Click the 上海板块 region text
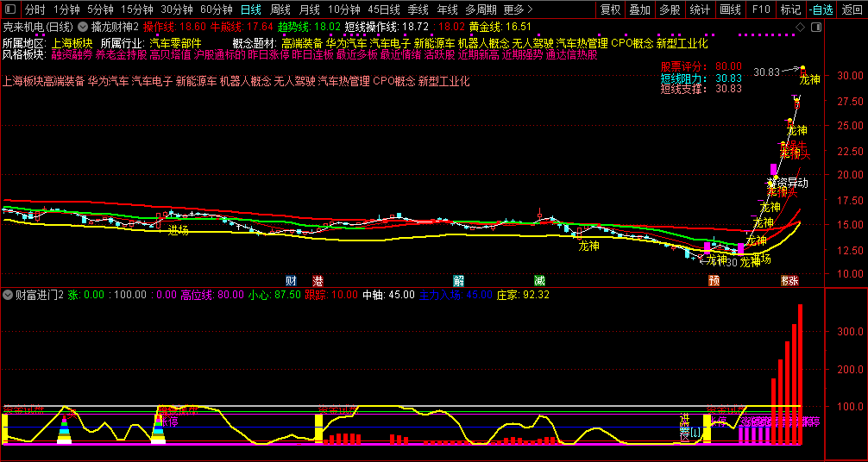Screen dimensions: 868x462 72,43
